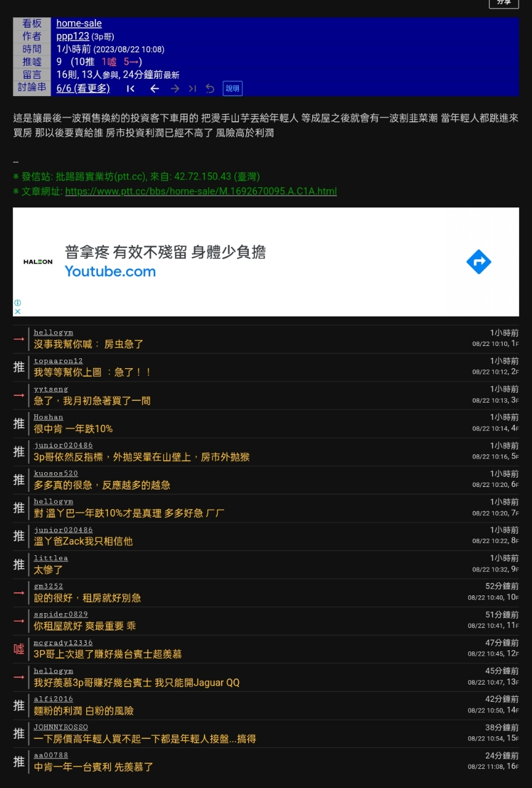Click the ad info icon
The width and height of the screenshot is (532, 788).
coord(18,303)
